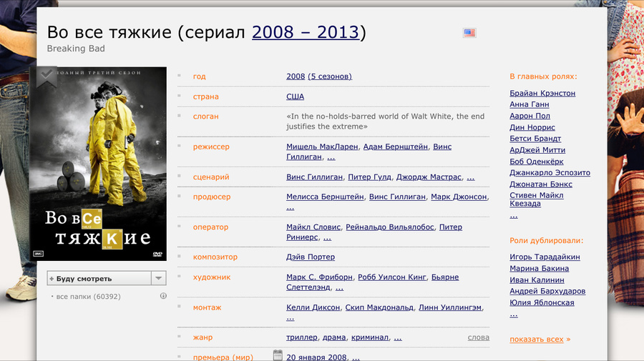Expand more genres ellipsis
The height and width of the screenshot is (361, 644).
pos(398,337)
